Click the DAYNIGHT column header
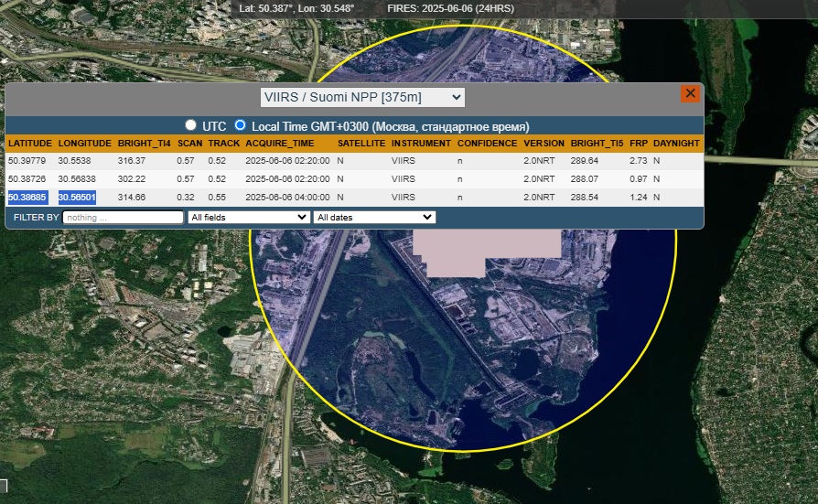 coord(676,143)
